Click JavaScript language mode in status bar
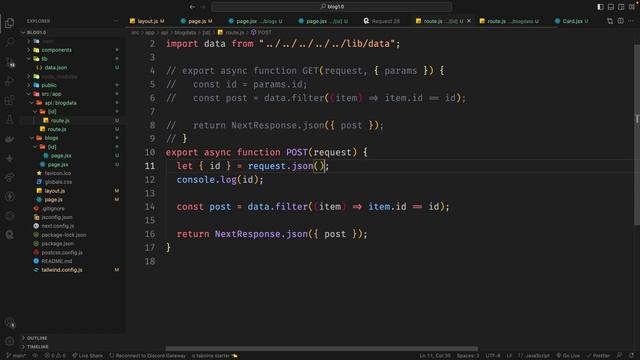This screenshot has width=640, height=360. tap(534, 356)
